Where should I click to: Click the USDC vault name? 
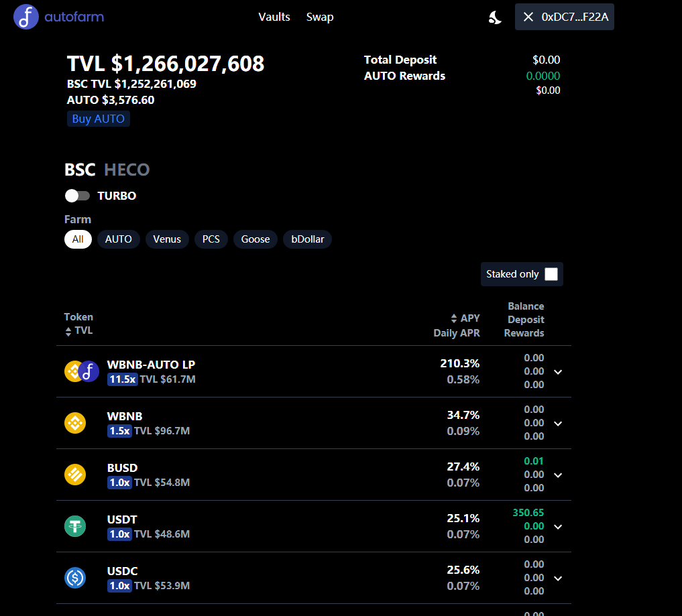(x=122, y=571)
